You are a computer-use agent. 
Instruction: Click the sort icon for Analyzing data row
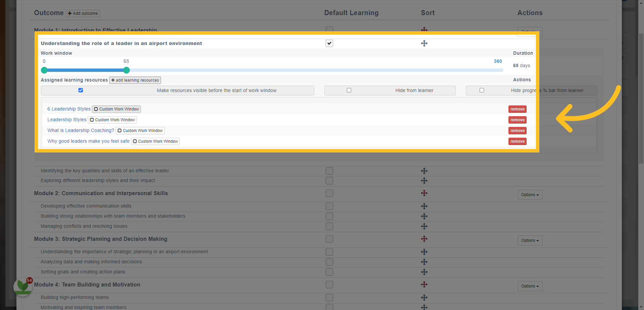coord(424,262)
